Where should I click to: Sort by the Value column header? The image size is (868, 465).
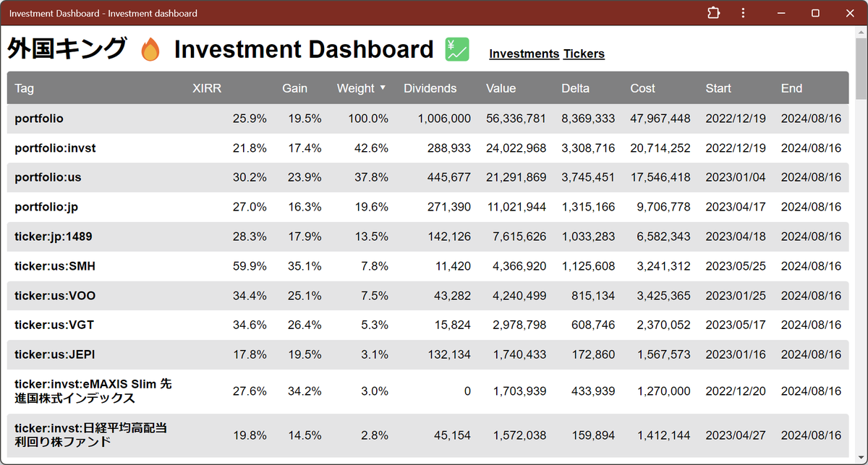tap(501, 88)
